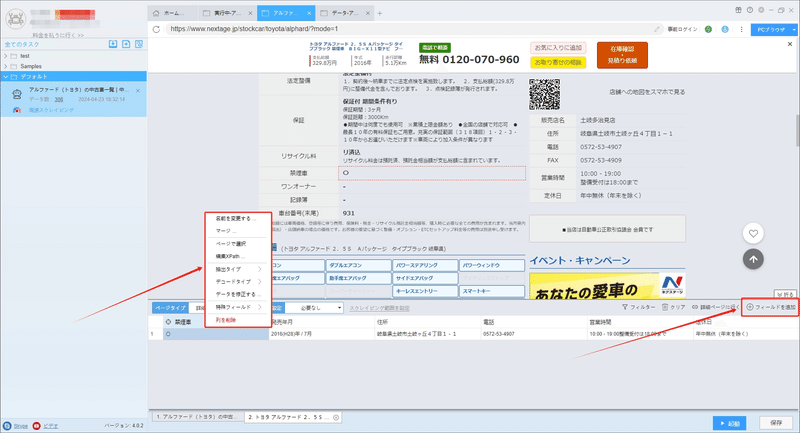Viewport: 800px width, 433px height.
Task: Click the QR code image
Action: click(544, 94)
